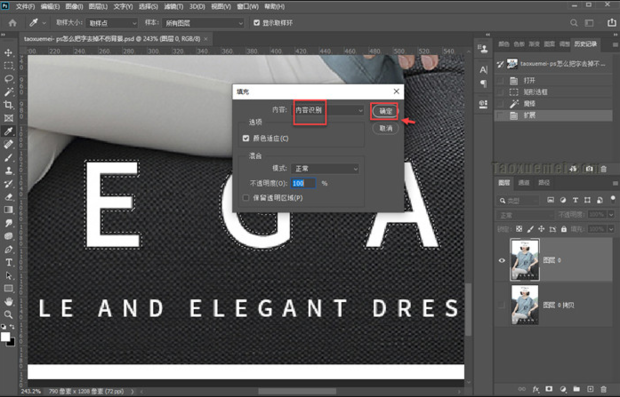Select the Sponge/Dodge tool

[x=8, y=236]
